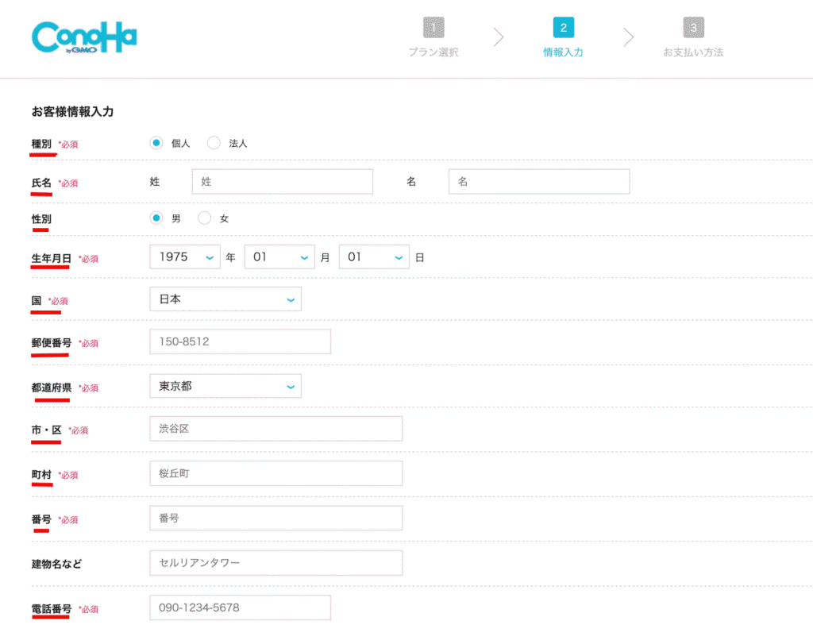This screenshot has height=644, width=813.
Task: Focus the 建物名など building name field
Action: click(275, 563)
